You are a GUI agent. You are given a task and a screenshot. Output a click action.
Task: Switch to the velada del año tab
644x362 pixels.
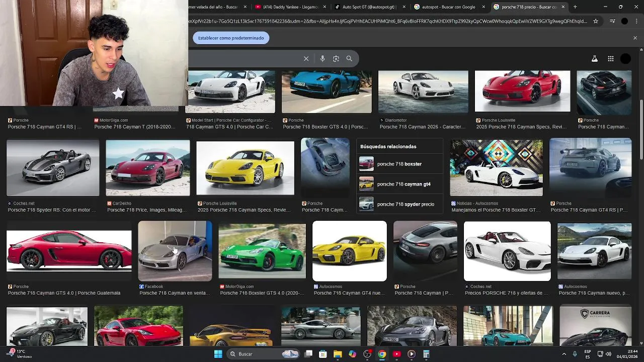214,7
